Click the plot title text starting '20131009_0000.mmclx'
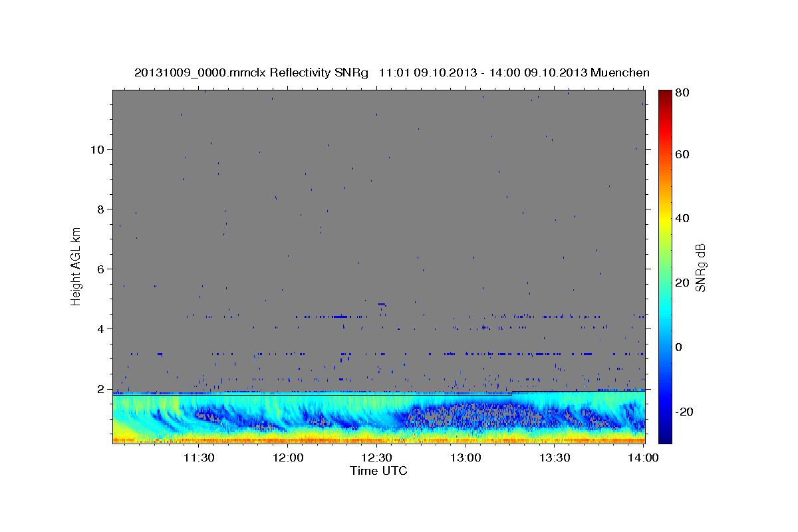Screen dimensions: 798x532 pos(392,72)
